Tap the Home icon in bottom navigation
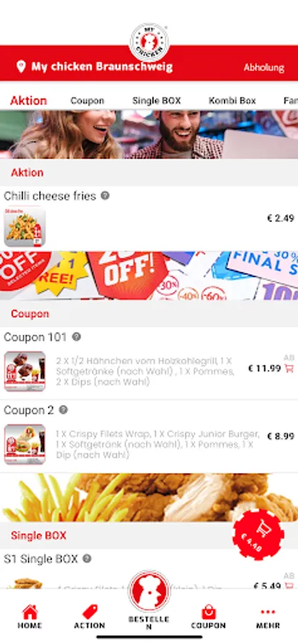 [x=29, y=613]
